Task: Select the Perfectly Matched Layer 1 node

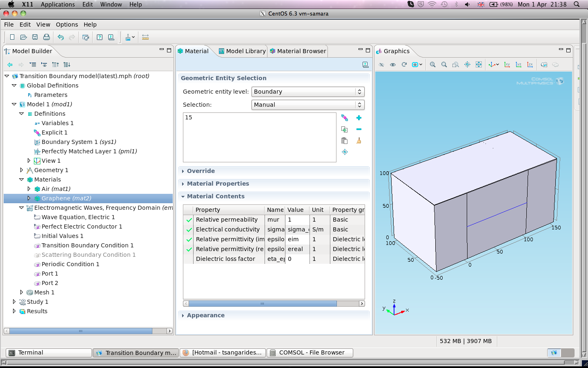Action: [89, 151]
